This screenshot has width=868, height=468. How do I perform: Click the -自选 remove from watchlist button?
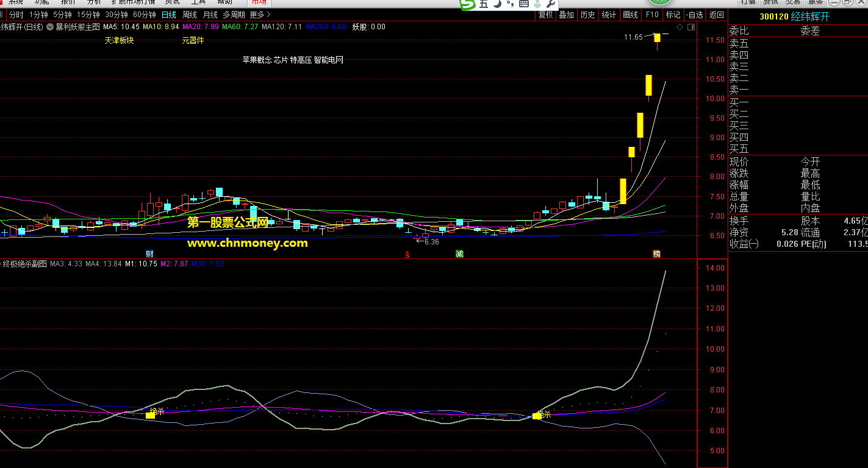[694, 15]
